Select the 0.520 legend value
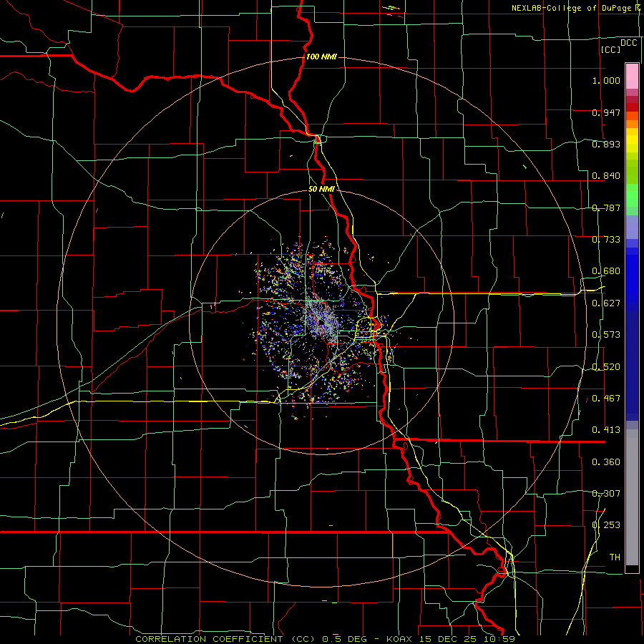This screenshot has height=644, width=644. [x=606, y=367]
